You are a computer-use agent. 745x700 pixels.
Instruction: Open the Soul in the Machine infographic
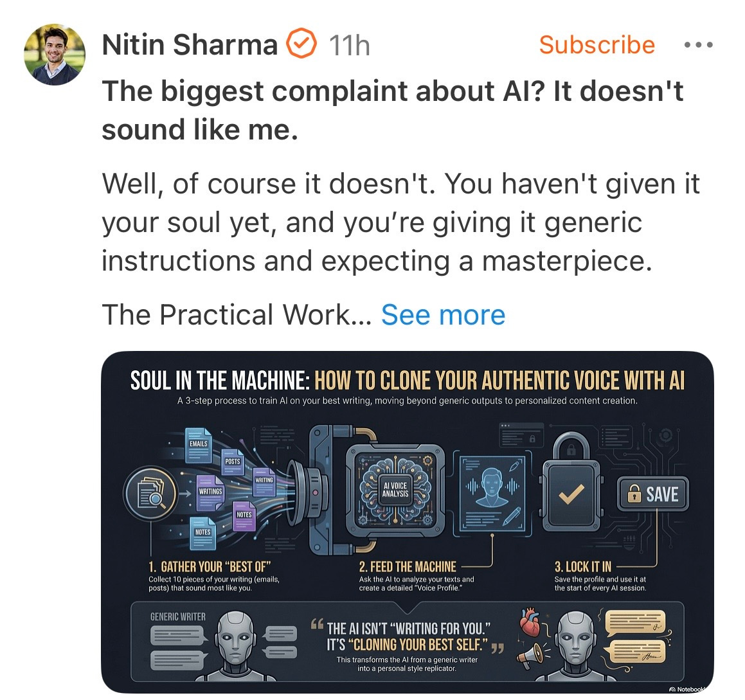(407, 521)
